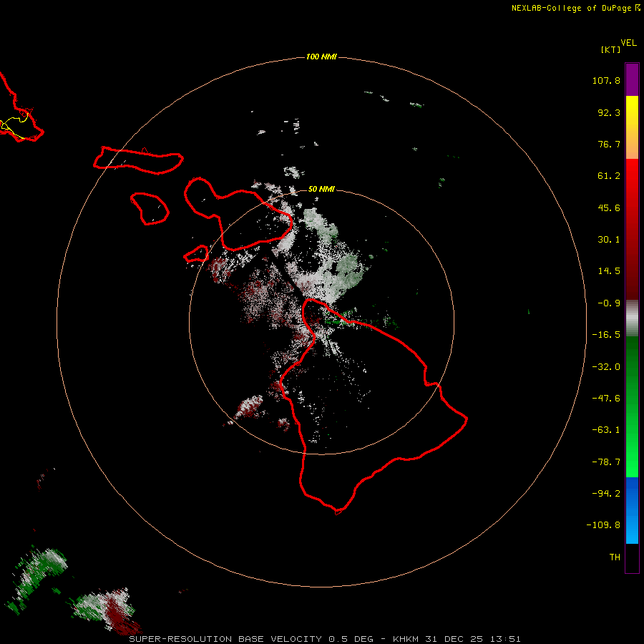Select the "30.1" velocity scale value
The width and height of the screenshot is (644, 644).
click(x=609, y=240)
